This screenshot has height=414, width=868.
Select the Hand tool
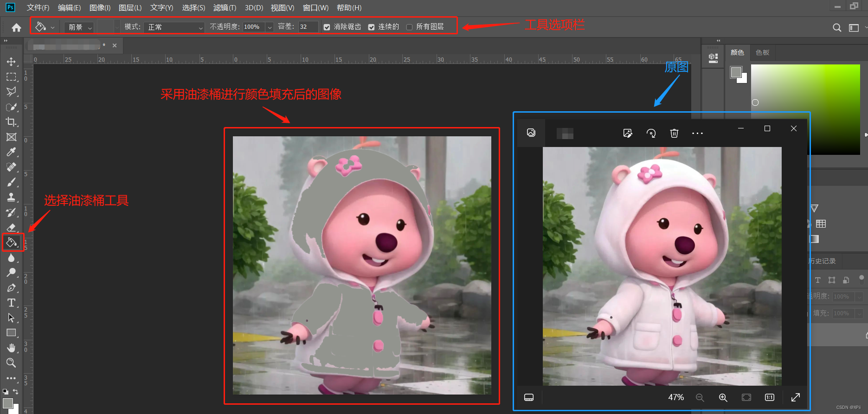coord(11,348)
